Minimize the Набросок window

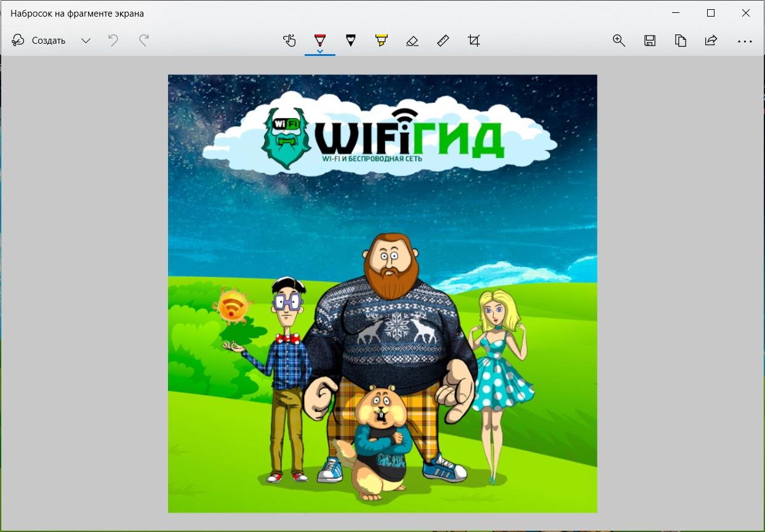pyautogui.click(x=676, y=13)
